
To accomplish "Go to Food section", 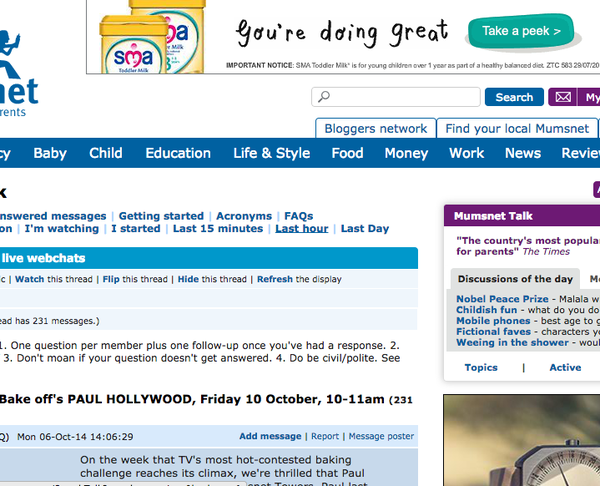I will tap(347, 153).
